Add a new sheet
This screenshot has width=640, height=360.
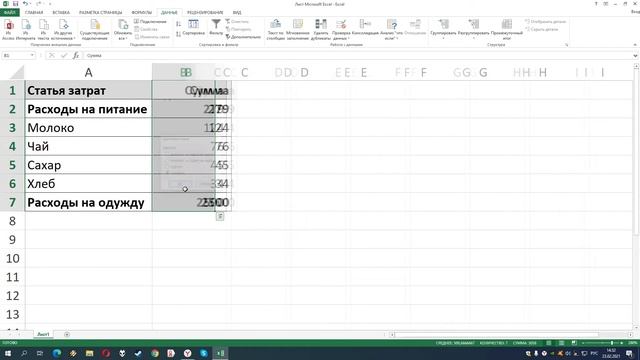click(x=67, y=334)
